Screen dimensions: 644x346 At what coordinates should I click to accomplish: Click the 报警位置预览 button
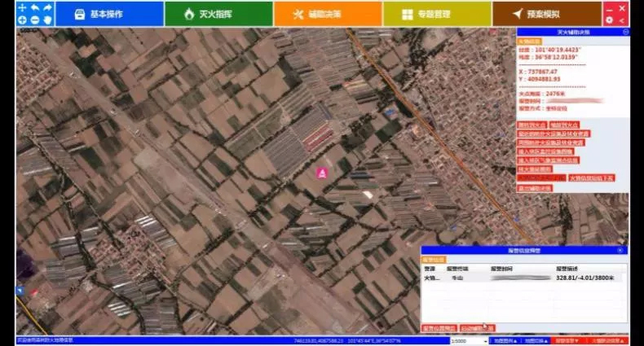click(439, 327)
